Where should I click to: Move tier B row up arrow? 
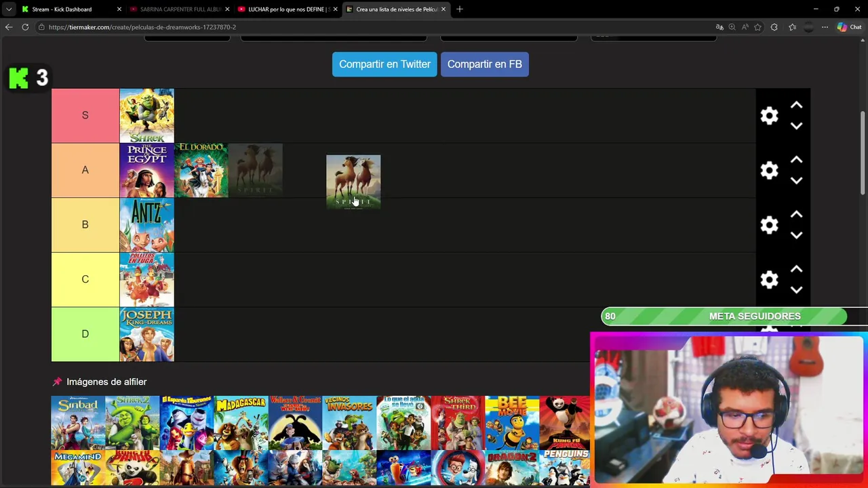click(x=796, y=215)
